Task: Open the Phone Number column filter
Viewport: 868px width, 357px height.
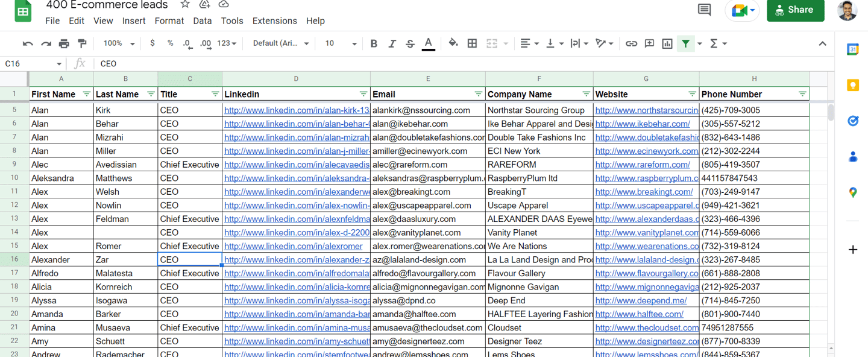Action: 802,94
